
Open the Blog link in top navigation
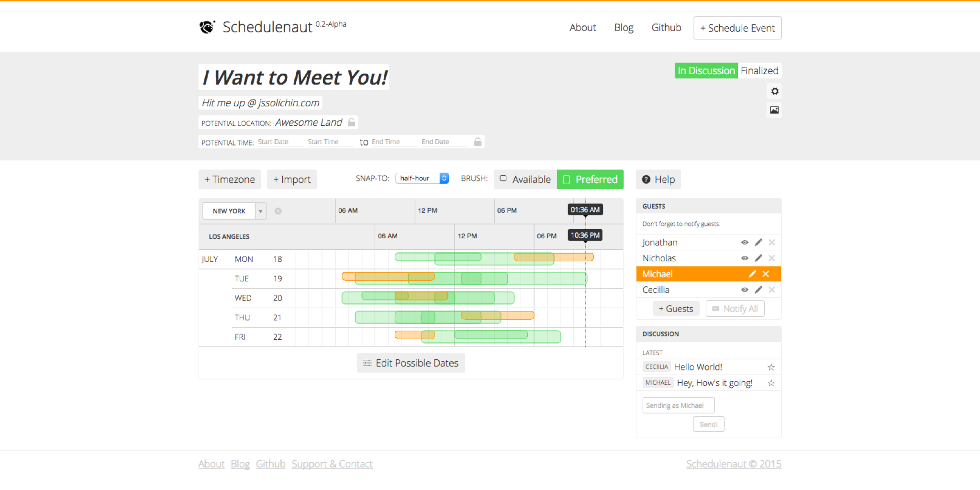coord(624,28)
